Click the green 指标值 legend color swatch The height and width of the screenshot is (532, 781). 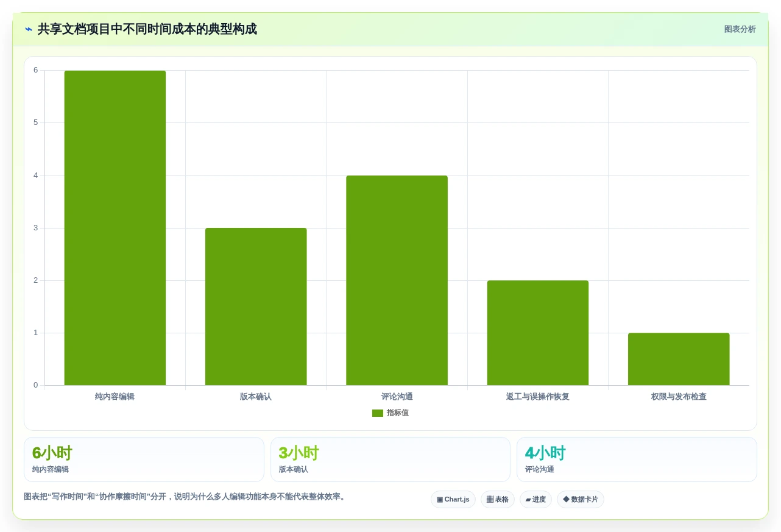point(378,413)
